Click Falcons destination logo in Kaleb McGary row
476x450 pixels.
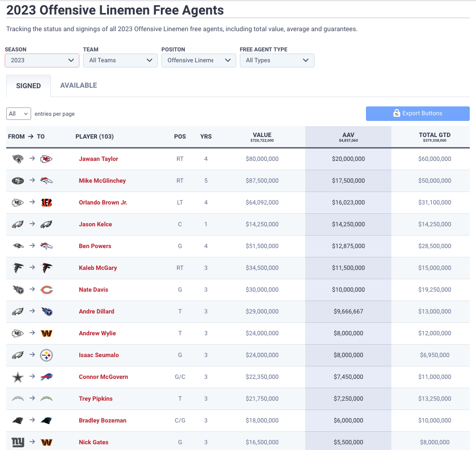point(46,268)
